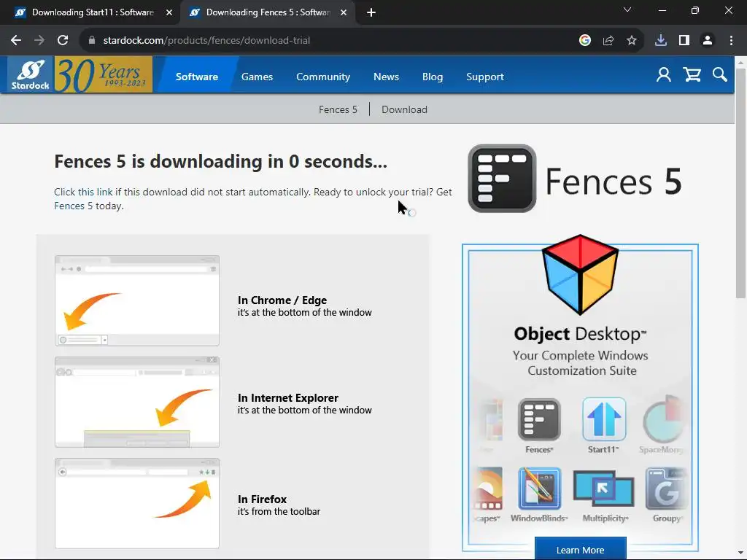
Task: Open the site search icon
Action: point(720,75)
